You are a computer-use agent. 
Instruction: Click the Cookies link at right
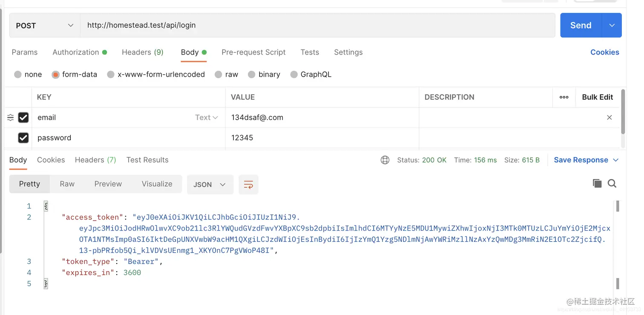tap(604, 52)
